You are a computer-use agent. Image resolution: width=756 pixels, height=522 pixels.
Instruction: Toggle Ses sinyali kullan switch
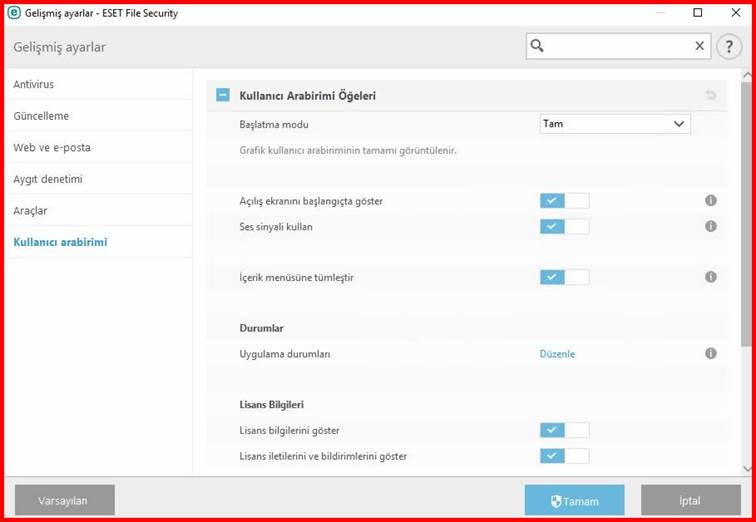(x=565, y=227)
